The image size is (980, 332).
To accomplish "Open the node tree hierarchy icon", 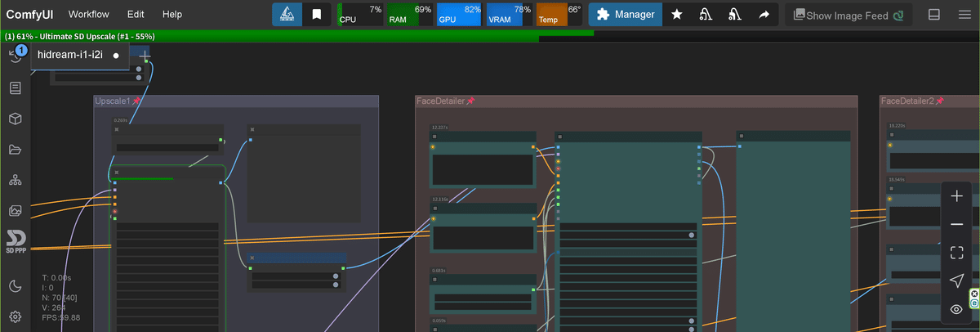I will (15, 180).
